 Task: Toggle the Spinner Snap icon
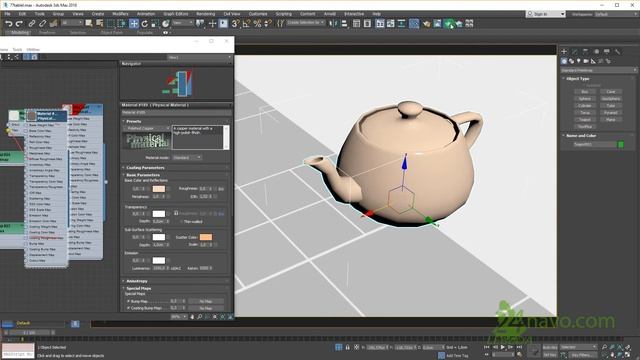point(268,24)
